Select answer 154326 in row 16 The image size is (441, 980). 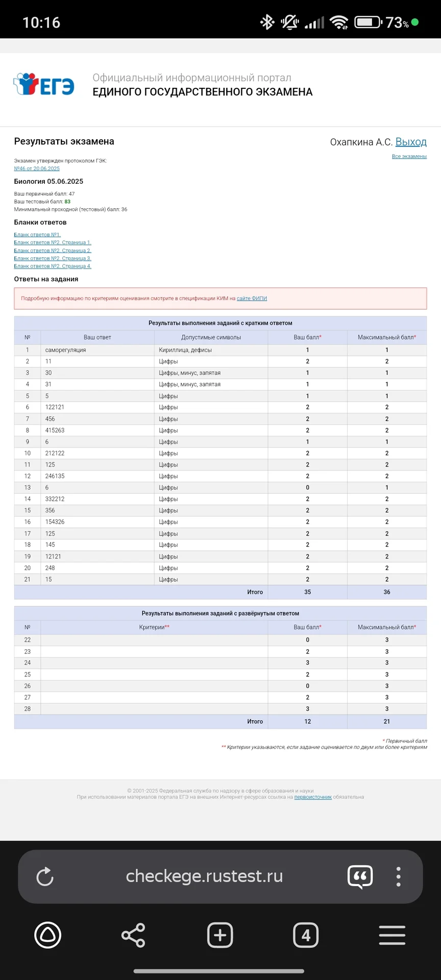click(x=55, y=522)
